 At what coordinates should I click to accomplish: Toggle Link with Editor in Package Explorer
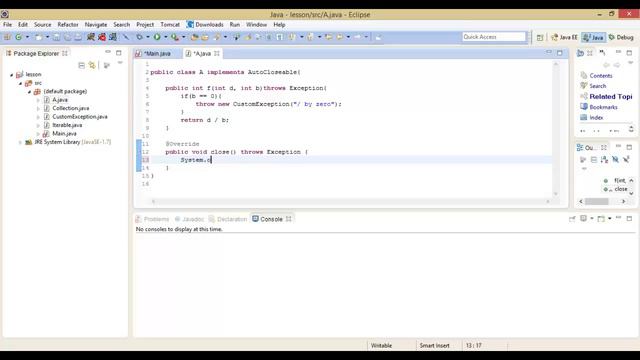92,65
